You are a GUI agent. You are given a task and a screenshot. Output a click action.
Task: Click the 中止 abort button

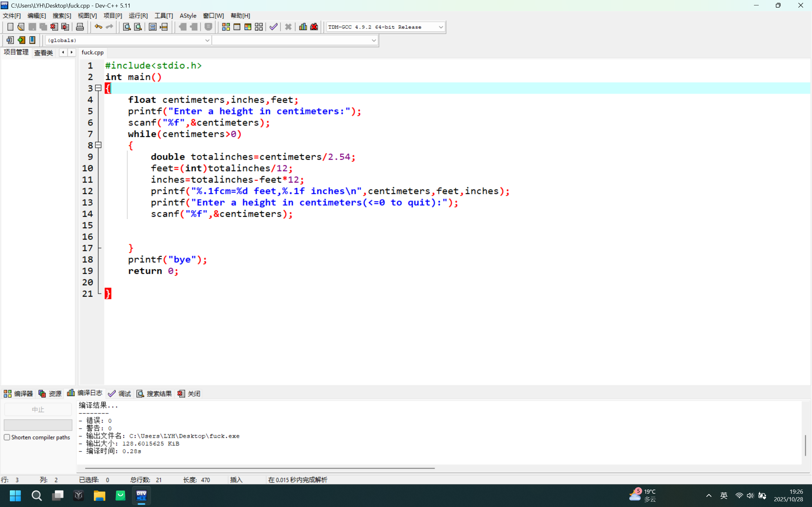(x=38, y=409)
